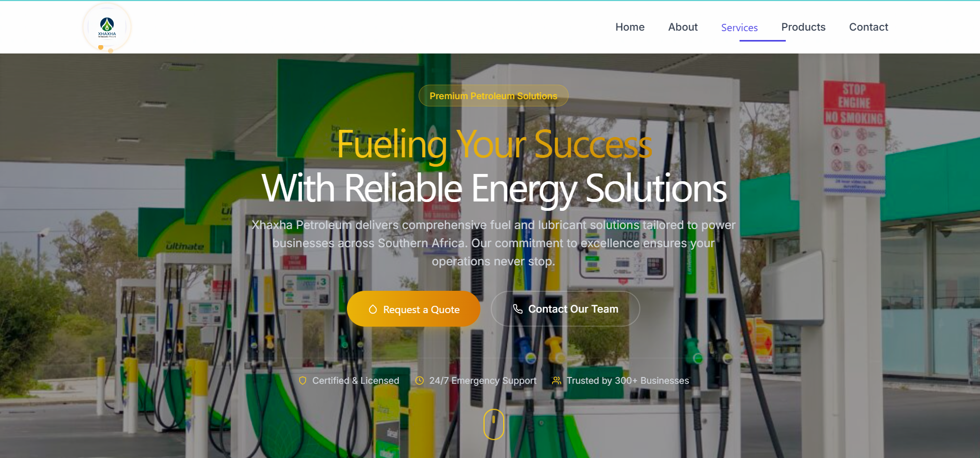Screen dimensions: 980x458
Task: Click the droplet icon in Request a Quote
Action: coord(373,309)
